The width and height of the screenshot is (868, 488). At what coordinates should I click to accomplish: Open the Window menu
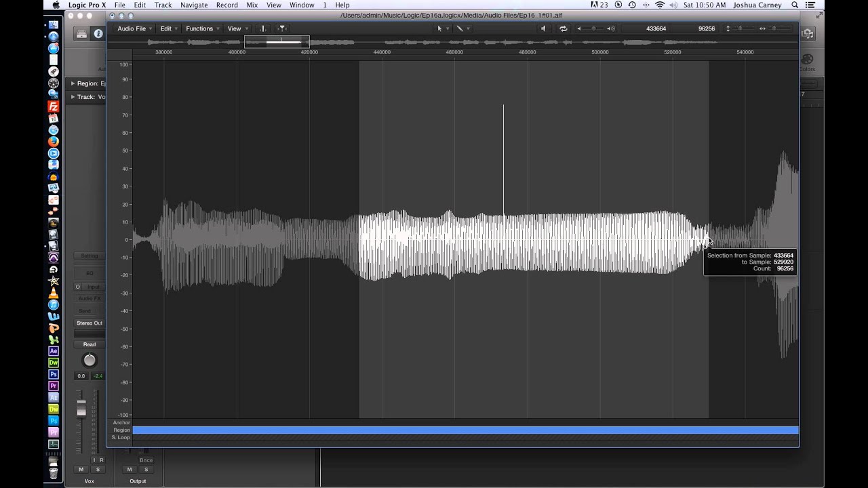pos(302,5)
